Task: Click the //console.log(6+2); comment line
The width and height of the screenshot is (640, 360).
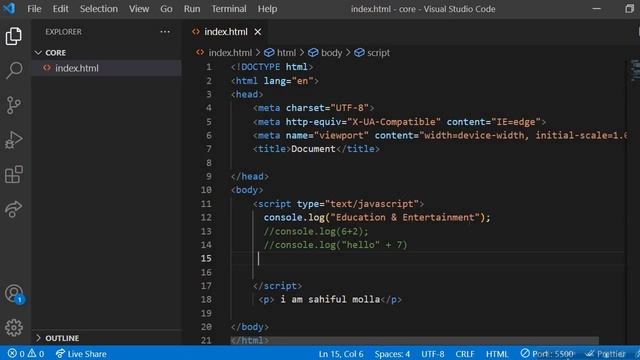Action: (x=316, y=231)
